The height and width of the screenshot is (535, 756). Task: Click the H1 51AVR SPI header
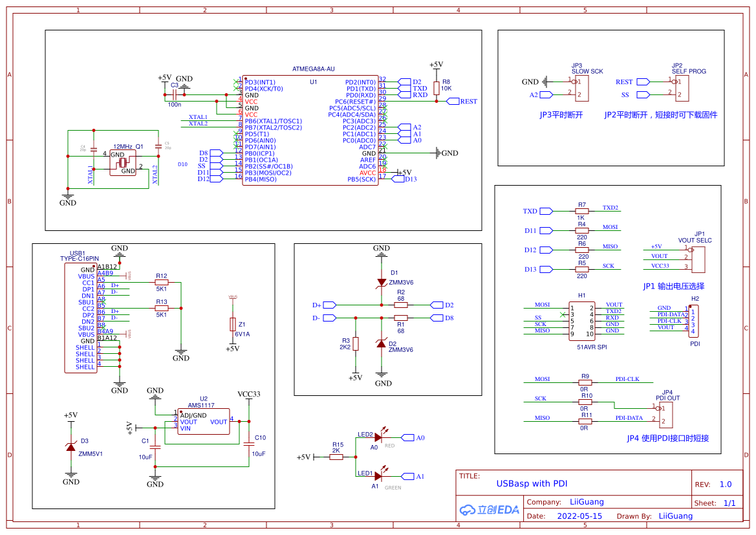(x=581, y=321)
